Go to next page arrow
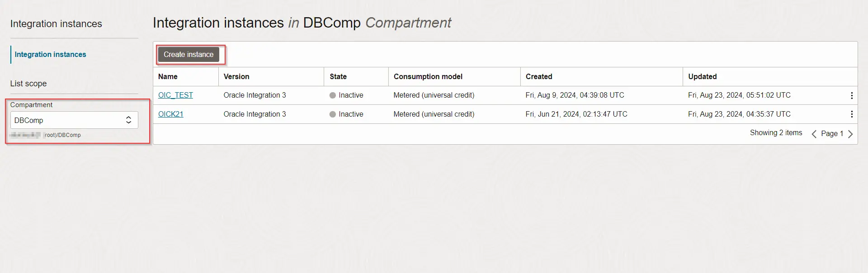Image resolution: width=868 pixels, height=273 pixels. click(850, 134)
